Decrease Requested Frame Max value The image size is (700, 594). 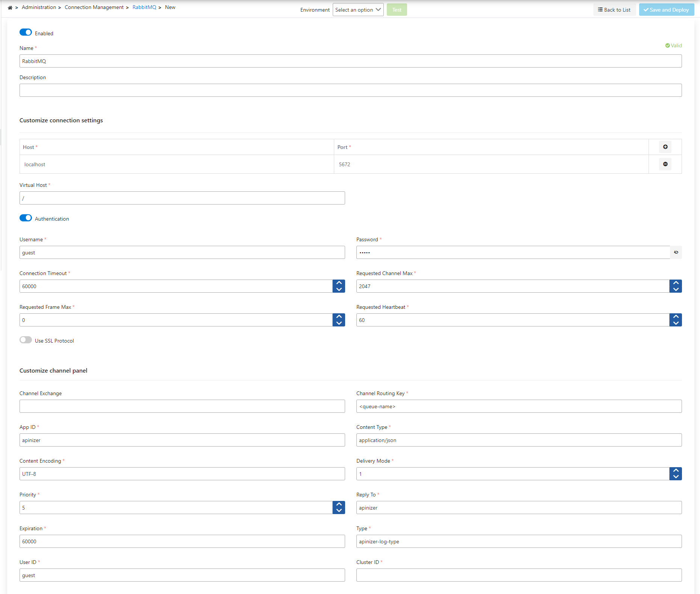[x=339, y=323]
